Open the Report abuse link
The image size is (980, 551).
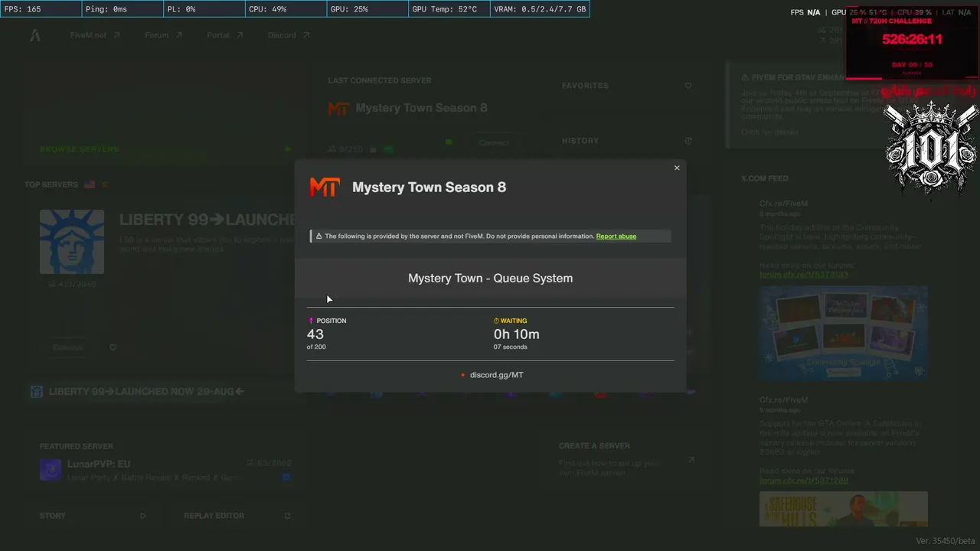616,236
